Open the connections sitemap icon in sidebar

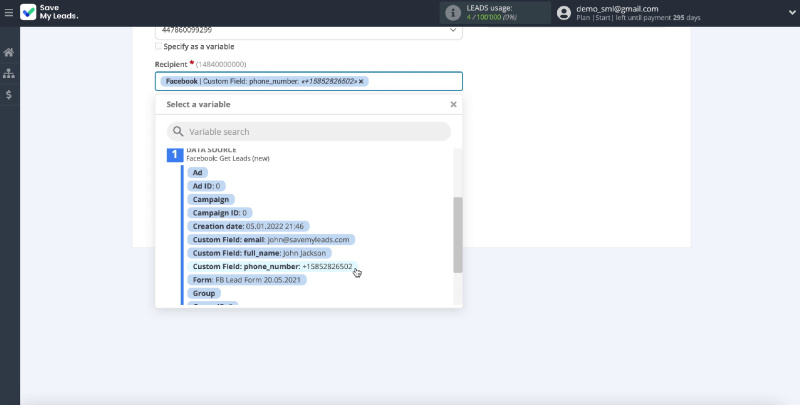pyautogui.click(x=9, y=73)
